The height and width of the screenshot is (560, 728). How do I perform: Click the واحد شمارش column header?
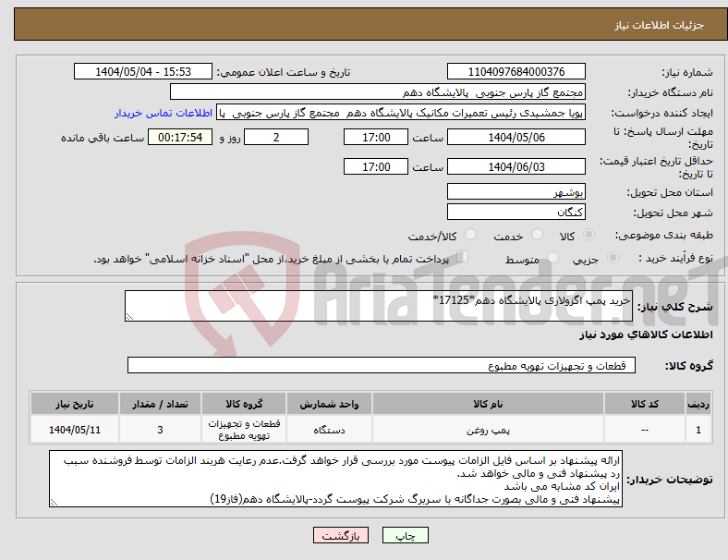point(329,404)
